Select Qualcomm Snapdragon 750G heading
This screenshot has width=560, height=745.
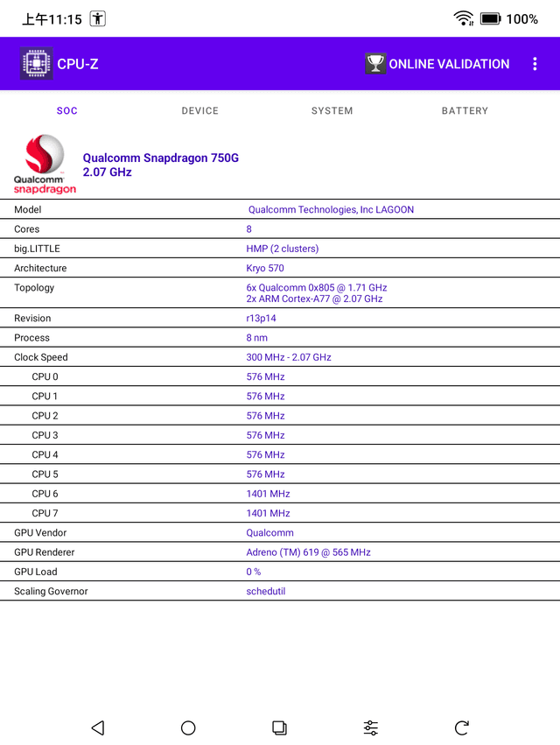(160, 158)
